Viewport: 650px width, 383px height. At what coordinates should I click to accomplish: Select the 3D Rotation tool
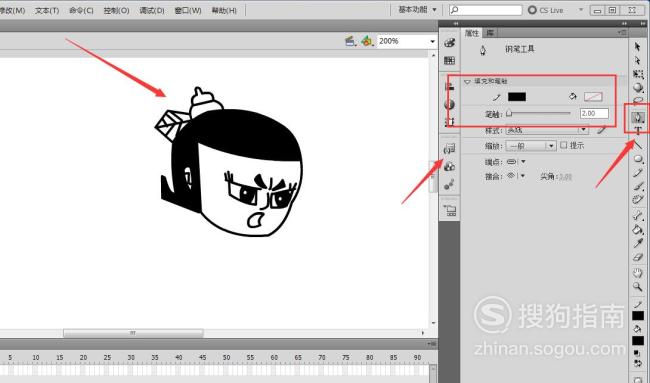tap(638, 88)
